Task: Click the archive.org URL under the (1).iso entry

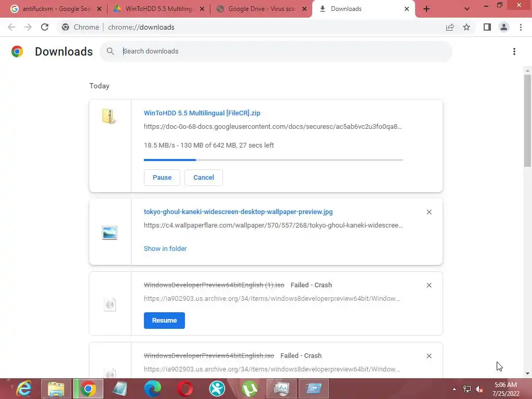Action: click(272, 299)
